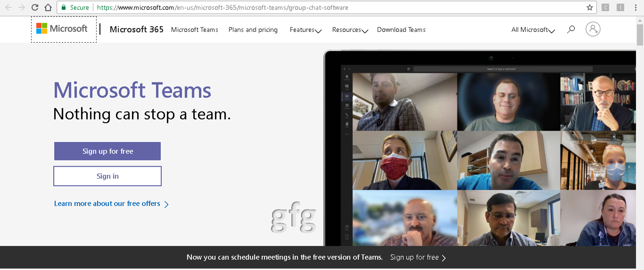644x270 pixels.
Task: Click the account sign-in avatar icon
Action: click(x=592, y=29)
